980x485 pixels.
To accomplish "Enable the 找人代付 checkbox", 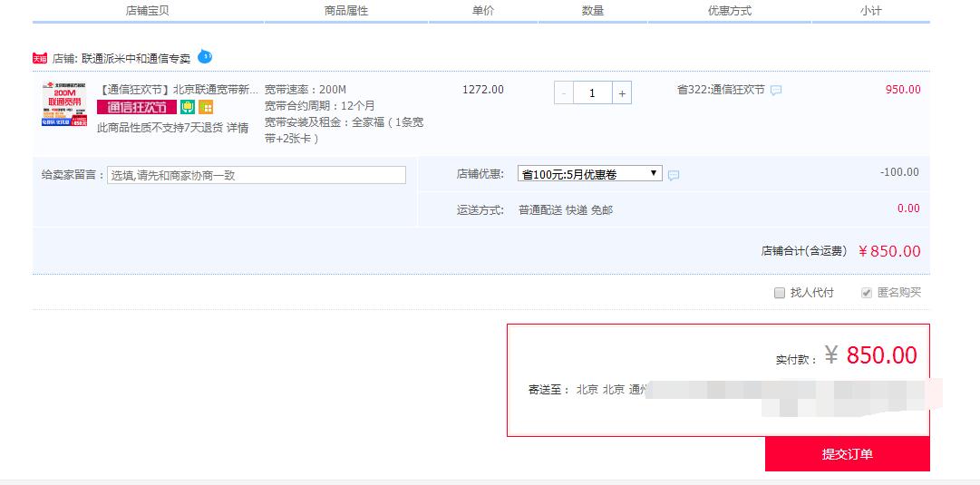I will 780,293.
